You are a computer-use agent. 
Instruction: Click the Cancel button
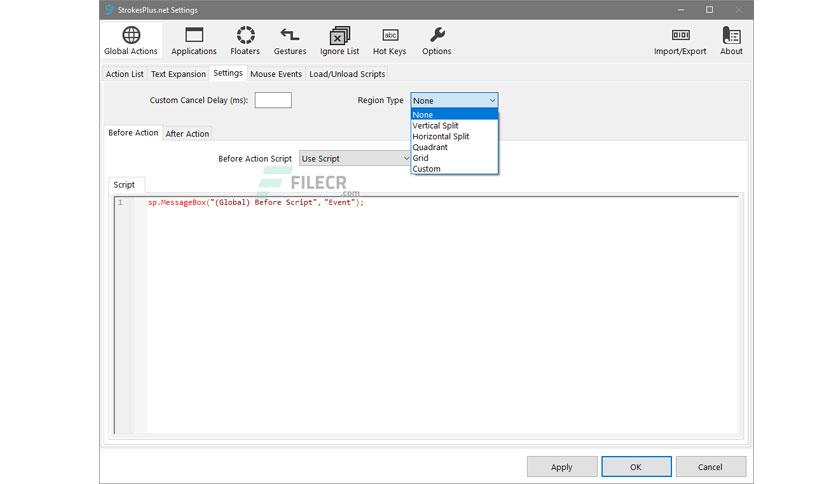[x=710, y=467]
